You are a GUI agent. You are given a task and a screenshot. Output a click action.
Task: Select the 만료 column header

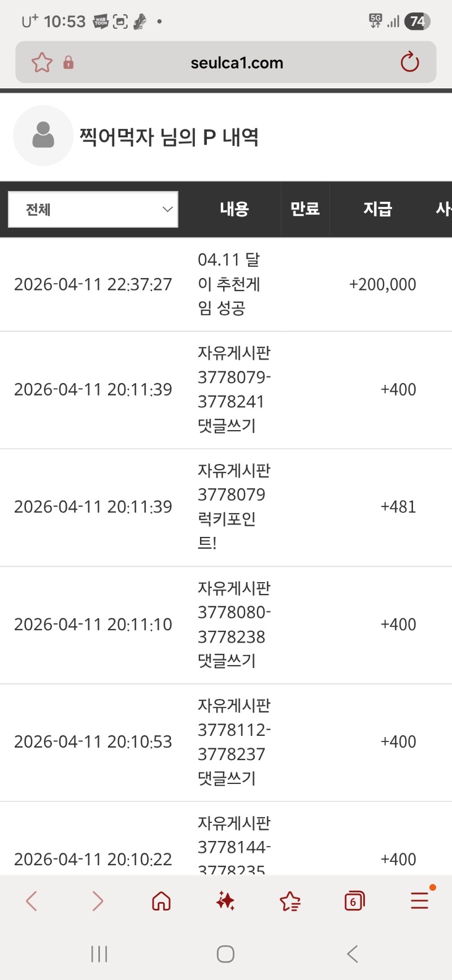pyautogui.click(x=305, y=209)
